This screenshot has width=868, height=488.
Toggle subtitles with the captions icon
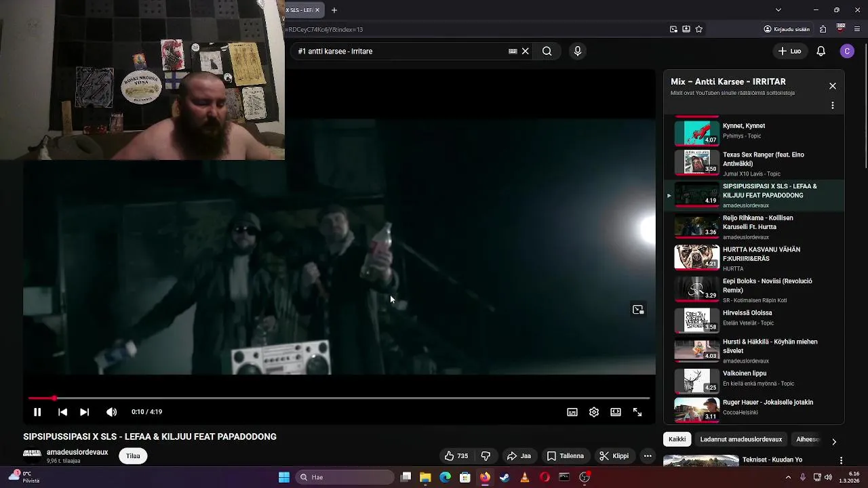click(572, 412)
